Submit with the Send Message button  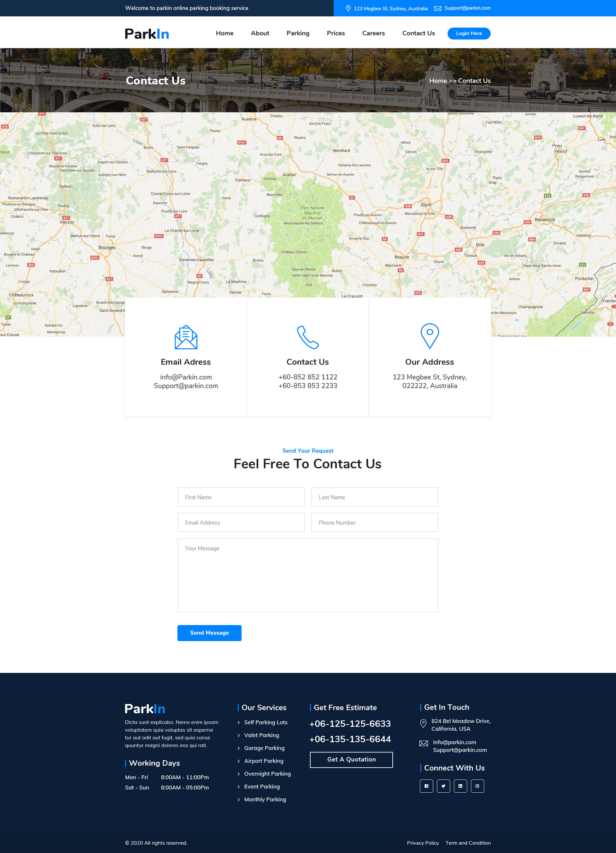[x=209, y=632]
